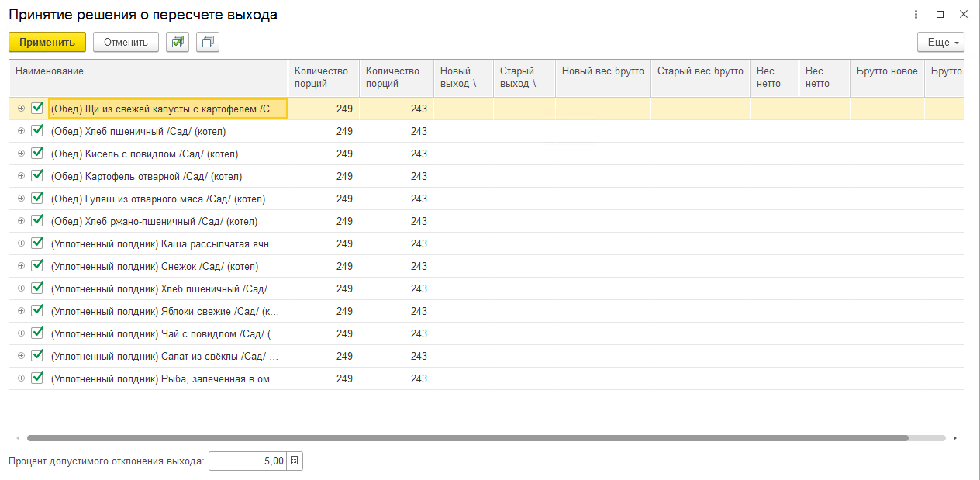This screenshot has height=480, width=980.
Task: Toggle checkbox for Яблоки свежие row
Action: 37,311
